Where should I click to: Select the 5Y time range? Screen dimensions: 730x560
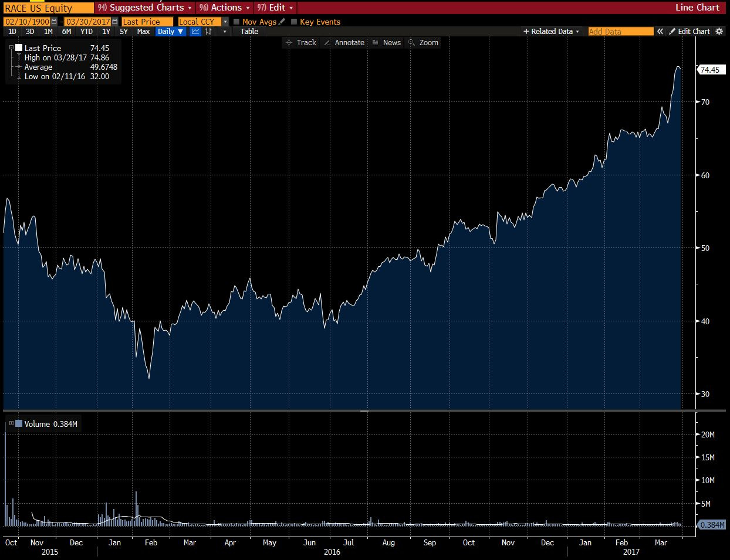[x=124, y=32]
